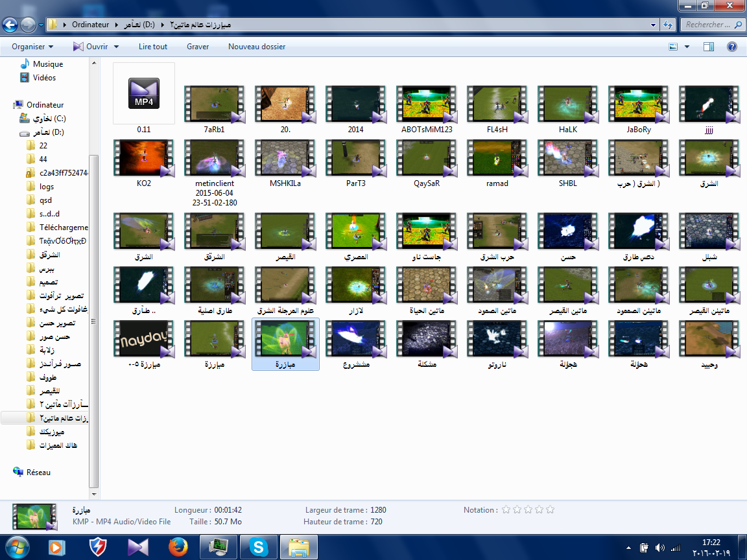Screen dimensions: 747x560
Task: Rate the file one star
Action: pos(506,510)
